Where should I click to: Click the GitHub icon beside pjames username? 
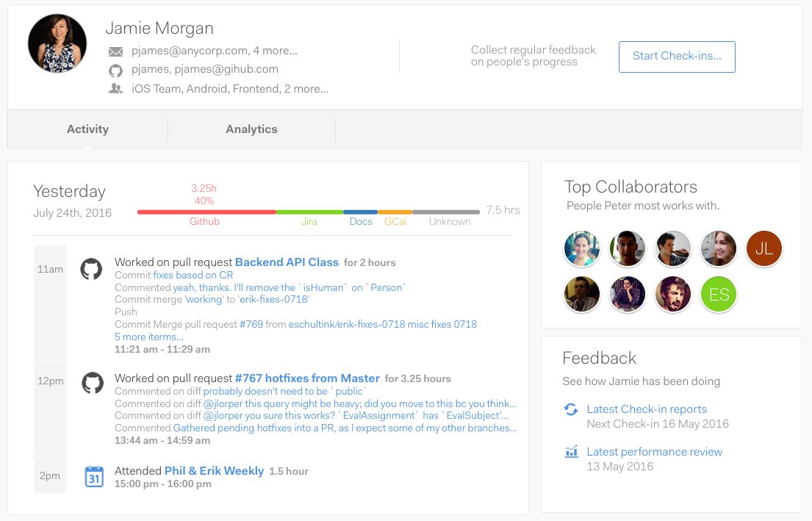click(115, 70)
